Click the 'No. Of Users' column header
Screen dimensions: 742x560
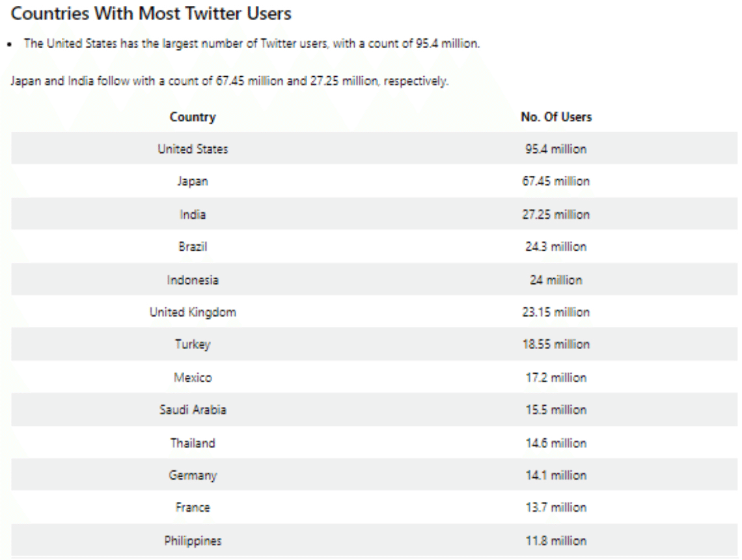click(556, 117)
